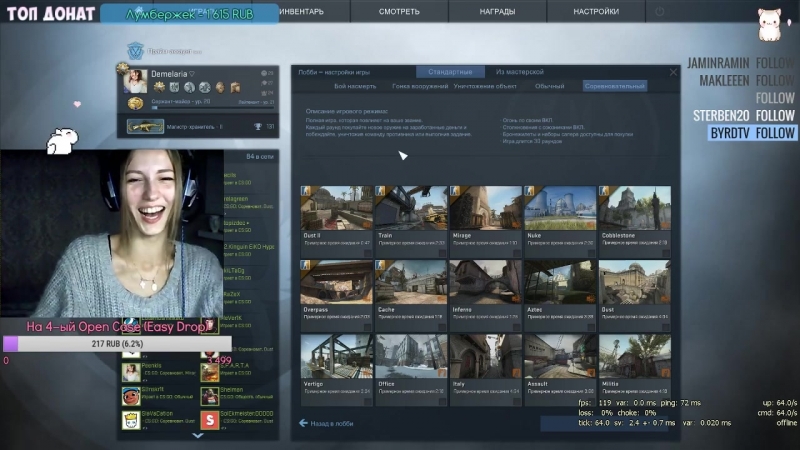Click the power quit icon in the top bar
The height and width of the screenshot is (450, 800).
tap(659, 11)
